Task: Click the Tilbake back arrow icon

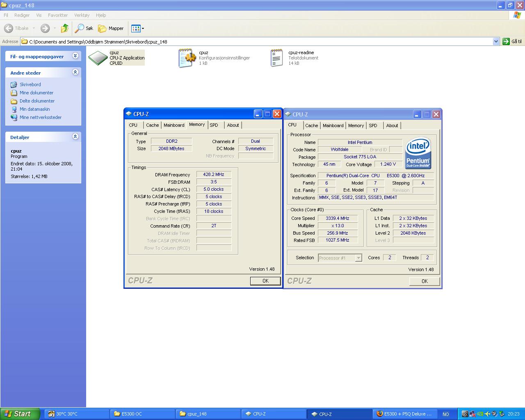Action: [9, 28]
